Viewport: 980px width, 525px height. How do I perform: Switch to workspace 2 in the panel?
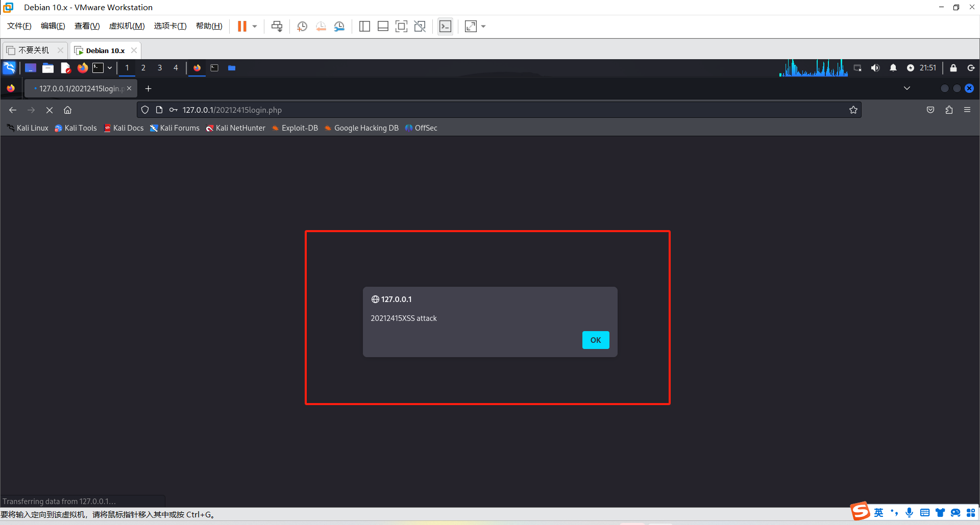(143, 68)
